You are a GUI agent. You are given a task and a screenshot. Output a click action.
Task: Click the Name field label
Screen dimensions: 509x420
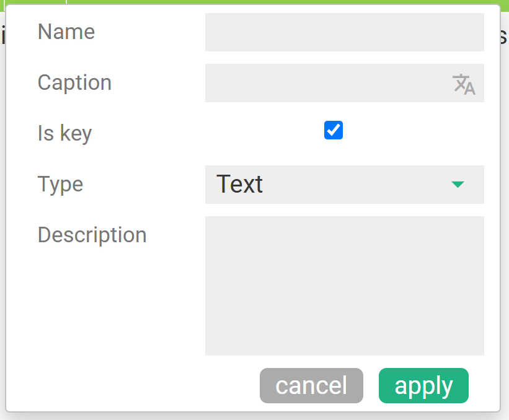coord(66,32)
